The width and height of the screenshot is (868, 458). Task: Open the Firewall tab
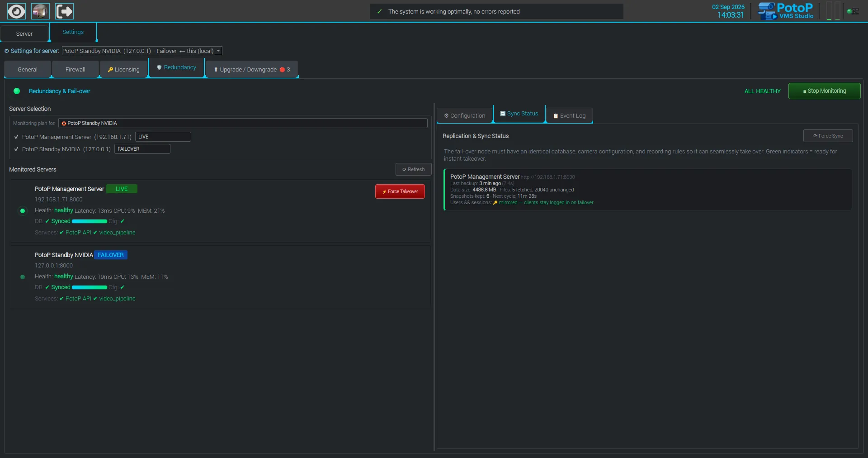tap(75, 70)
